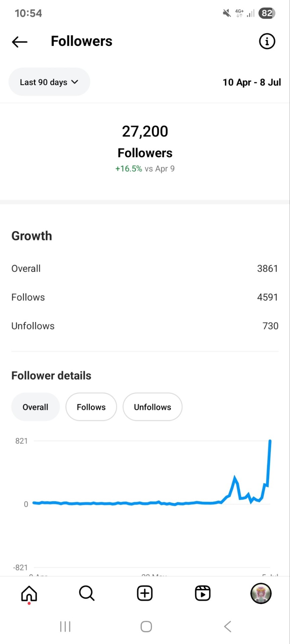Tap Android recent apps icon
Screen dimensions: 290x644
point(65,626)
